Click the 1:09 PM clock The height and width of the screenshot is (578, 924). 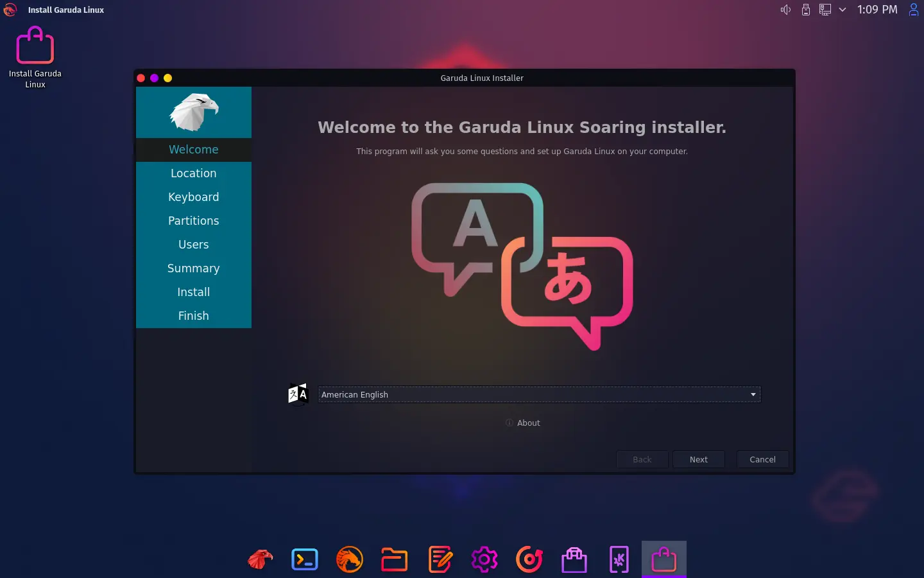[877, 10]
